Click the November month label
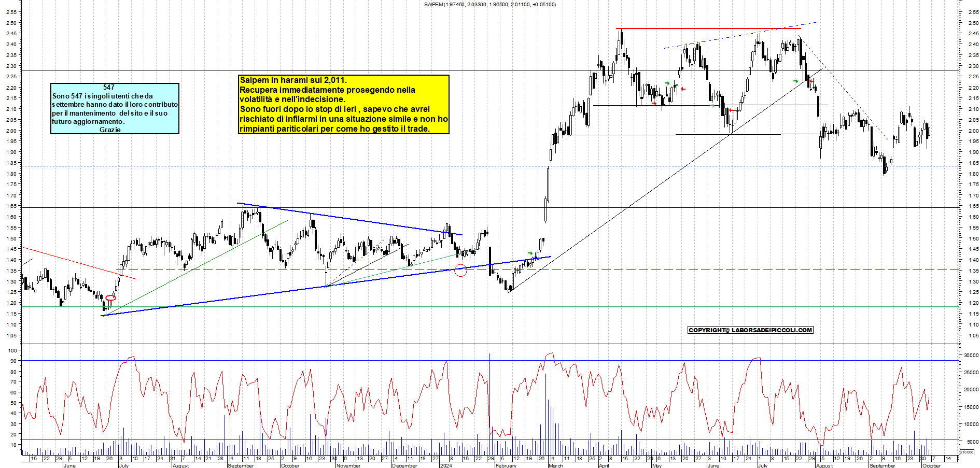The height and width of the screenshot is (468, 980). point(348,465)
